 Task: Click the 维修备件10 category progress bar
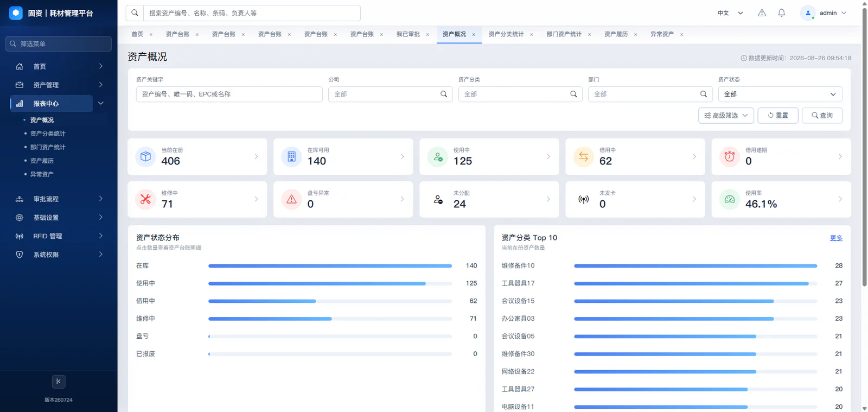(x=695, y=266)
